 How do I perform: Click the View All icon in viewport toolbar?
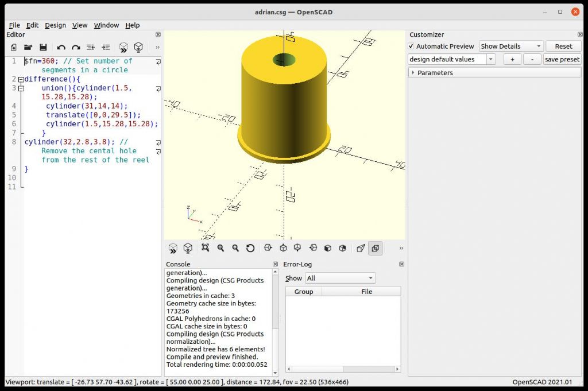click(205, 248)
